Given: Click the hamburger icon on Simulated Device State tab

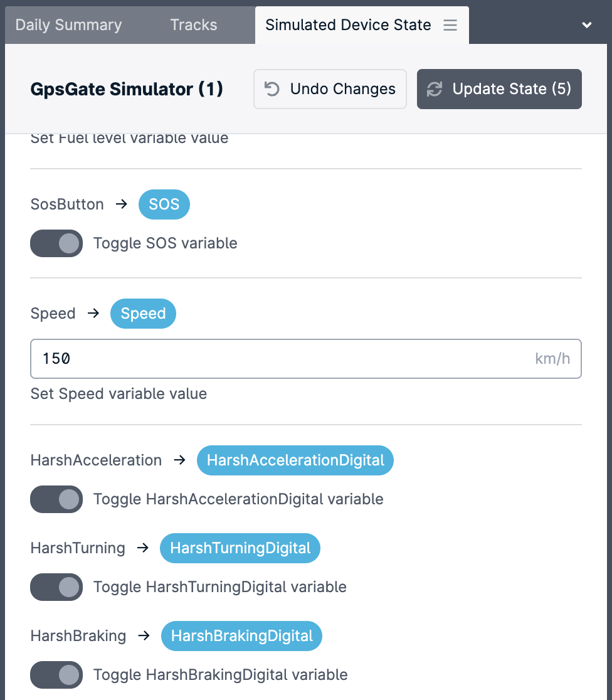Looking at the screenshot, I should pyautogui.click(x=450, y=25).
